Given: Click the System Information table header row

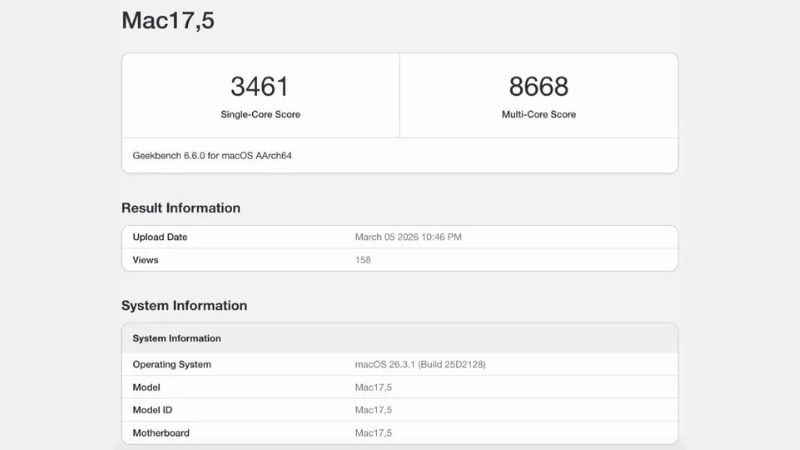Looking at the screenshot, I should [x=177, y=338].
